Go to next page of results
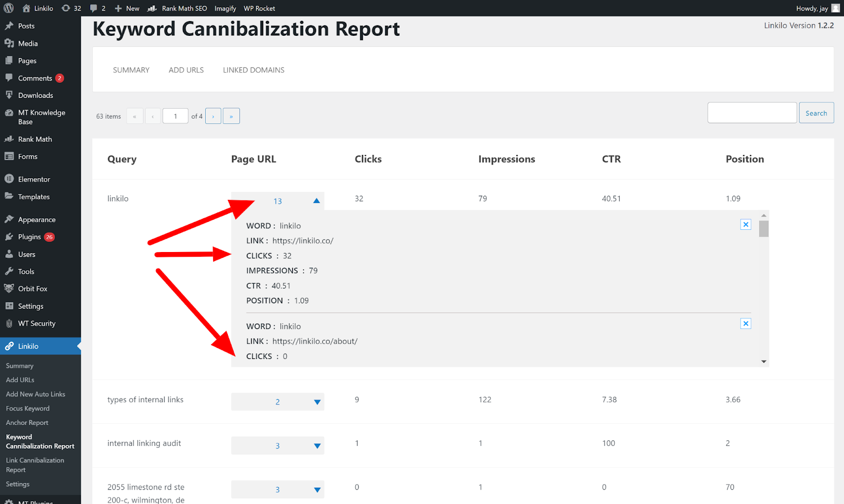 point(213,116)
